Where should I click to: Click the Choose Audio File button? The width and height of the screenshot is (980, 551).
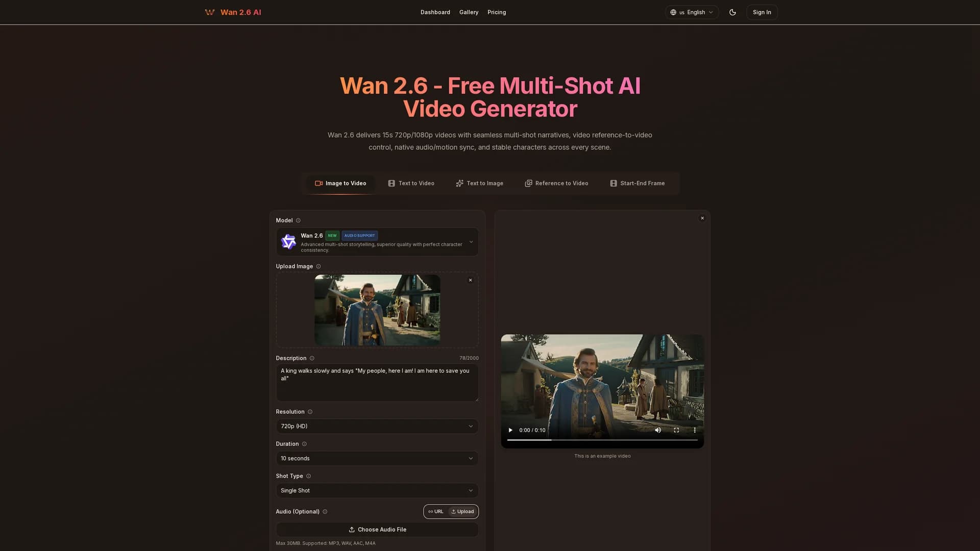377,530
